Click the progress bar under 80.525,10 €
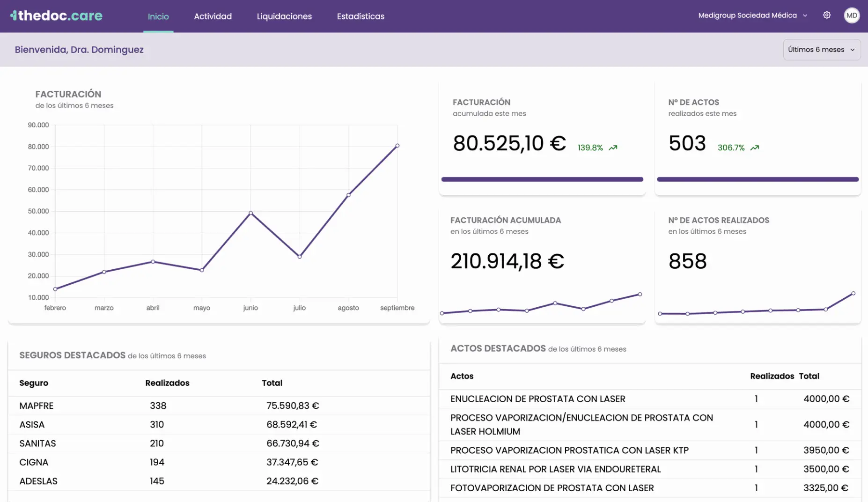 point(542,179)
